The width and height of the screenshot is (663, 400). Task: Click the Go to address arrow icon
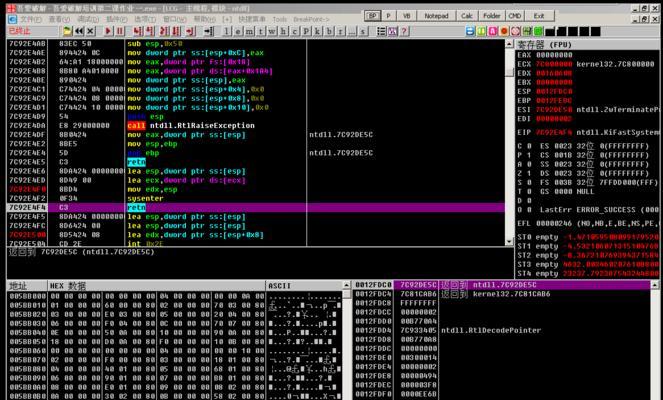(x=209, y=31)
